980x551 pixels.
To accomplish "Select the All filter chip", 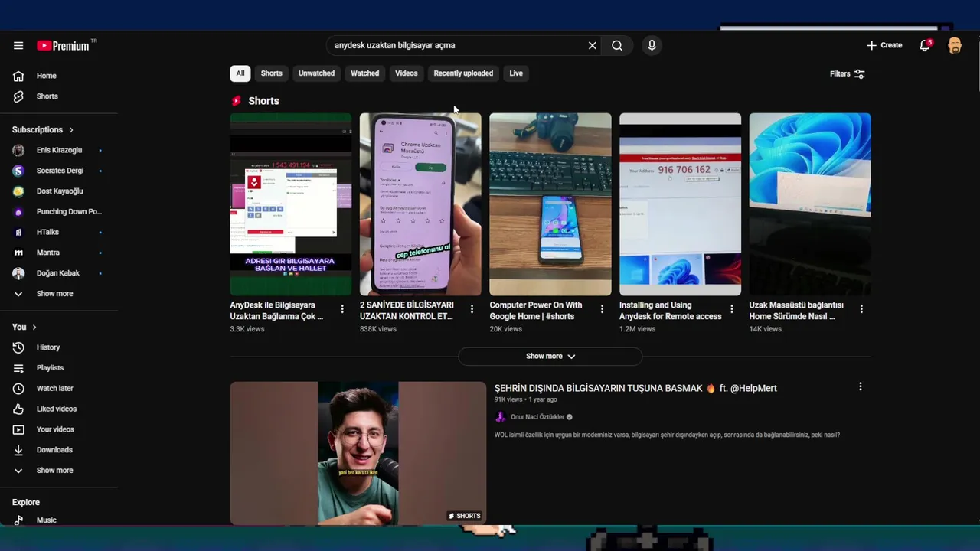I will pos(240,73).
